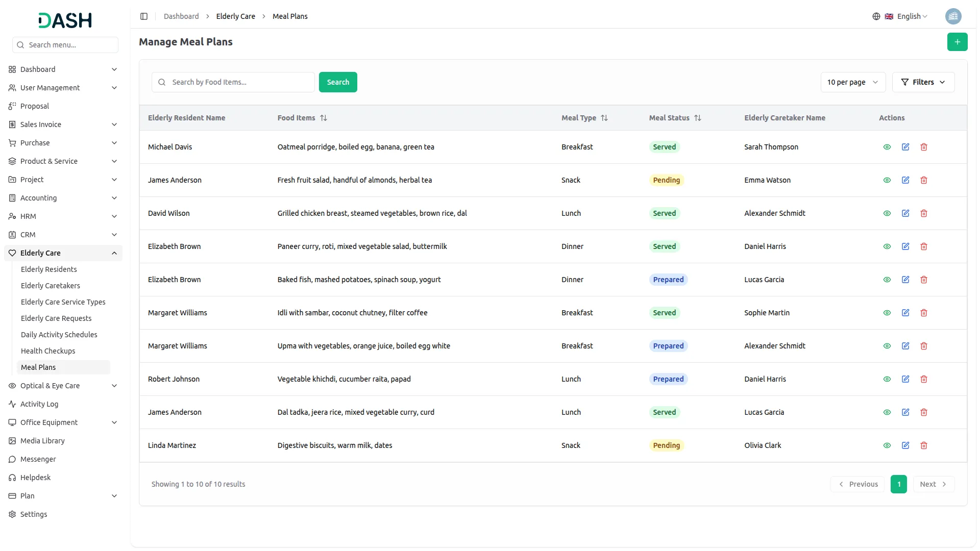Delete Michael Davis meal plan

tap(923, 147)
